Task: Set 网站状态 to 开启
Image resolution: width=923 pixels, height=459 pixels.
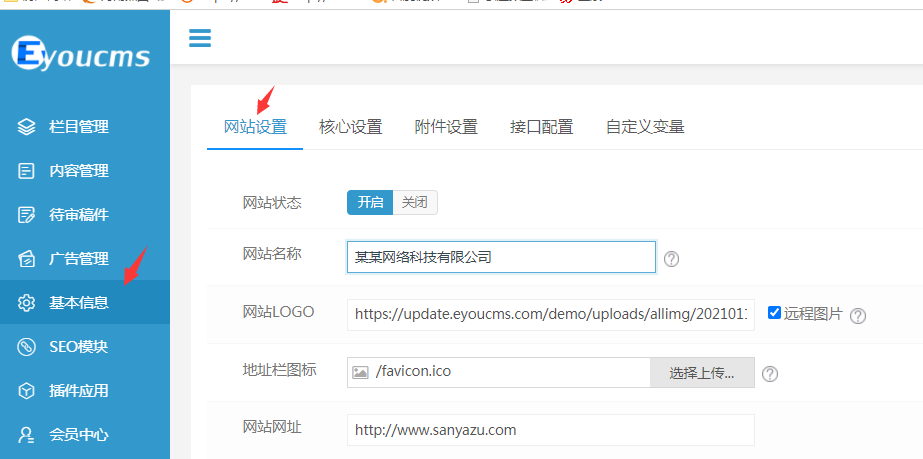Action: tap(370, 202)
